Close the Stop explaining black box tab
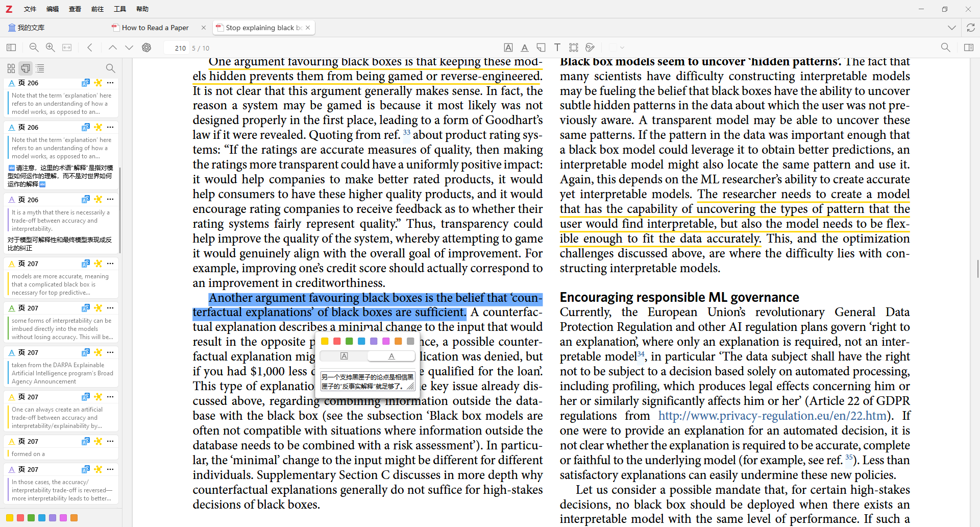This screenshot has width=980, height=527. (x=308, y=28)
